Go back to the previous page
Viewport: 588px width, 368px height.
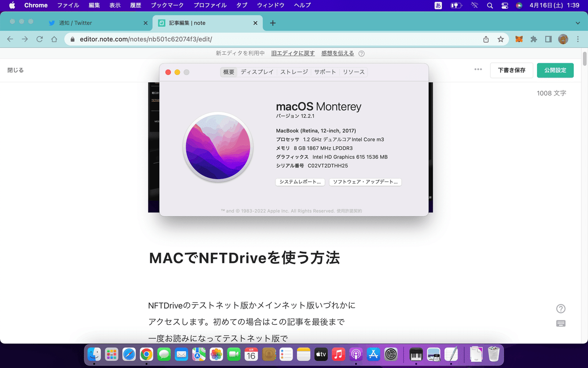pyautogui.click(x=10, y=39)
